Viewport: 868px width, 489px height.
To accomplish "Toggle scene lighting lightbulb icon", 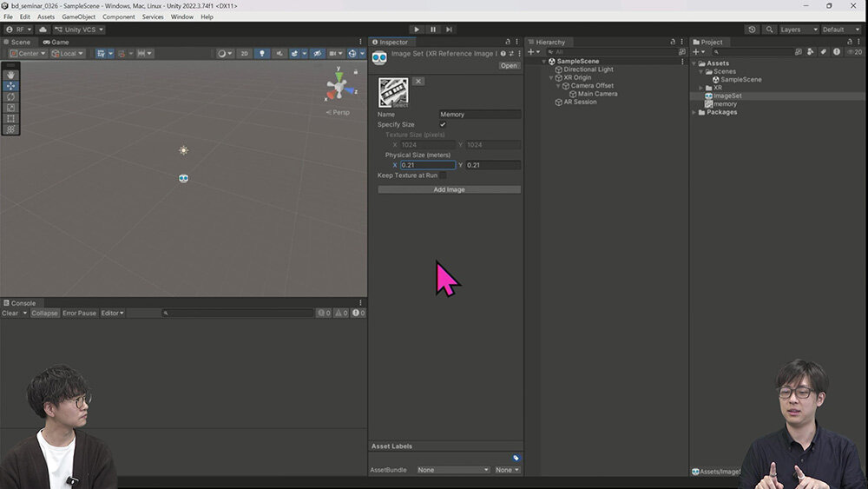I will 262,54.
